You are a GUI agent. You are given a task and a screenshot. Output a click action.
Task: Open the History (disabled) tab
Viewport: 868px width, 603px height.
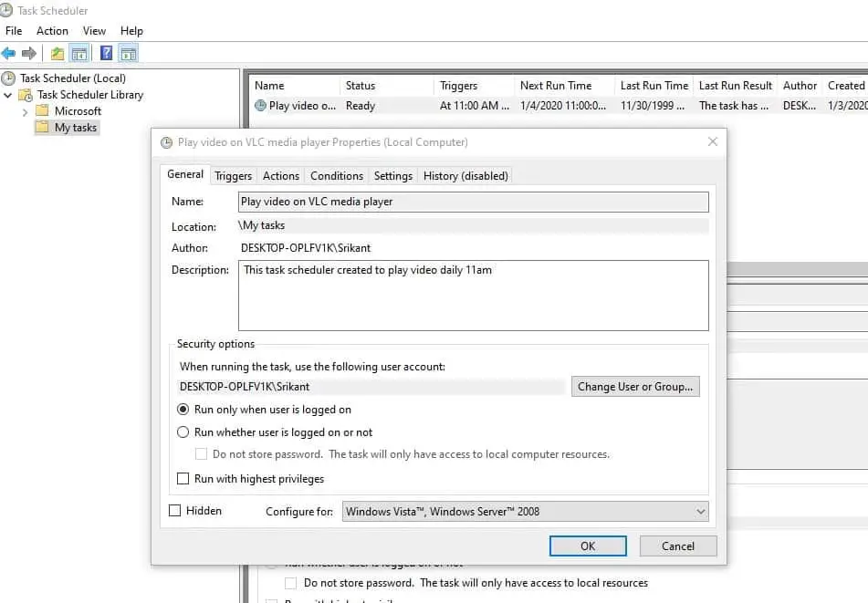(465, 176)
